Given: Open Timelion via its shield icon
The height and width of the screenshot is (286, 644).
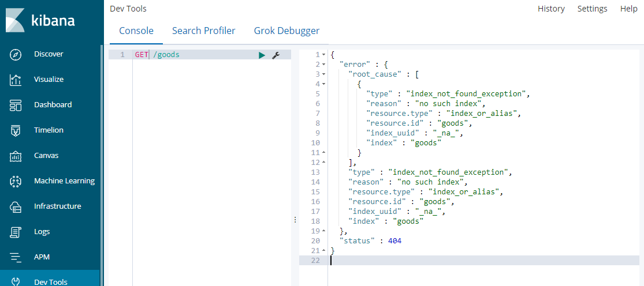Looking at the screenshot, I should (15, 130).
